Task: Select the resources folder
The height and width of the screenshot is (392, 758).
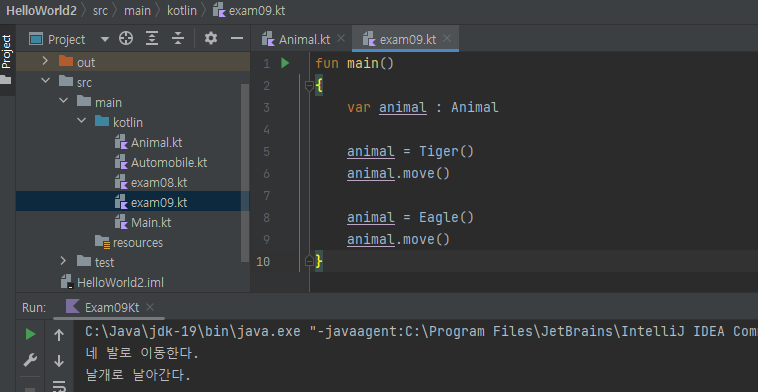Action: 129,242
